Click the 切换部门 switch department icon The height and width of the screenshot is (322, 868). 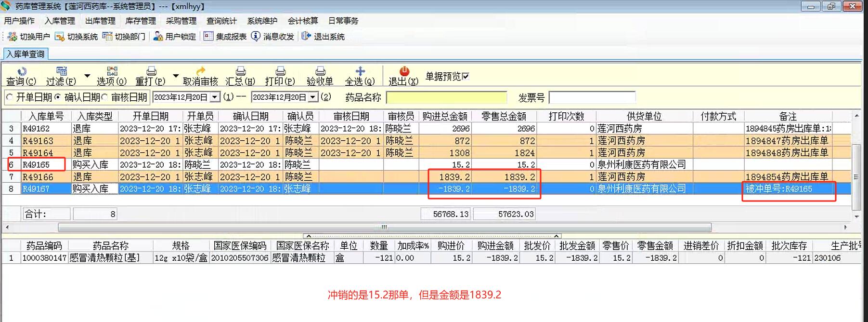[x=107, y=37]
